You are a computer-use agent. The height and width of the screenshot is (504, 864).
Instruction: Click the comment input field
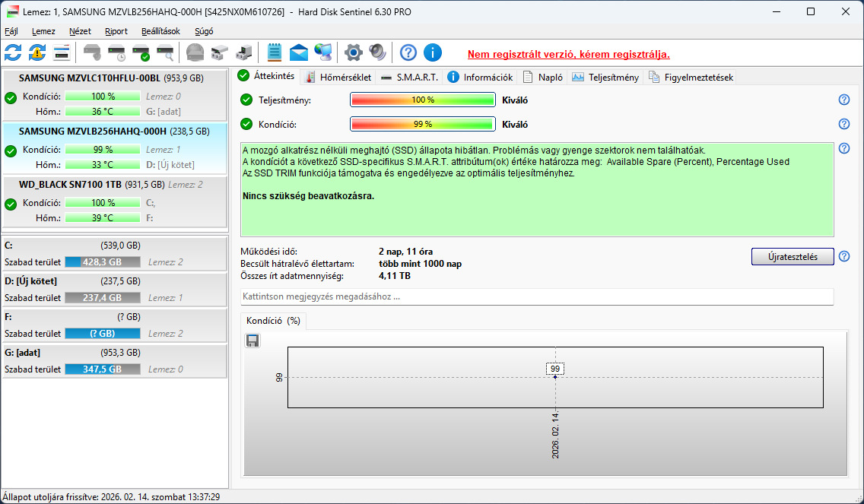pos(537,296)
